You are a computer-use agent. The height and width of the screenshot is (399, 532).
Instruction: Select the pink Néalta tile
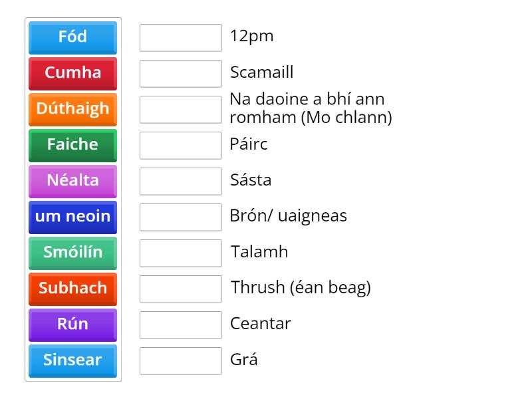(x=72, y=181)
